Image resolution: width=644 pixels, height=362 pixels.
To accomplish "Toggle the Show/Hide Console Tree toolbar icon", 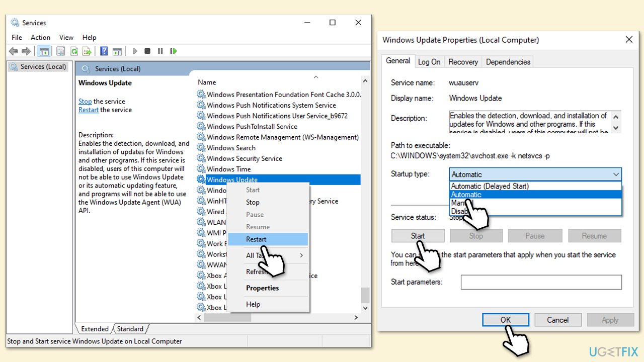I will [x=44, y=51].
